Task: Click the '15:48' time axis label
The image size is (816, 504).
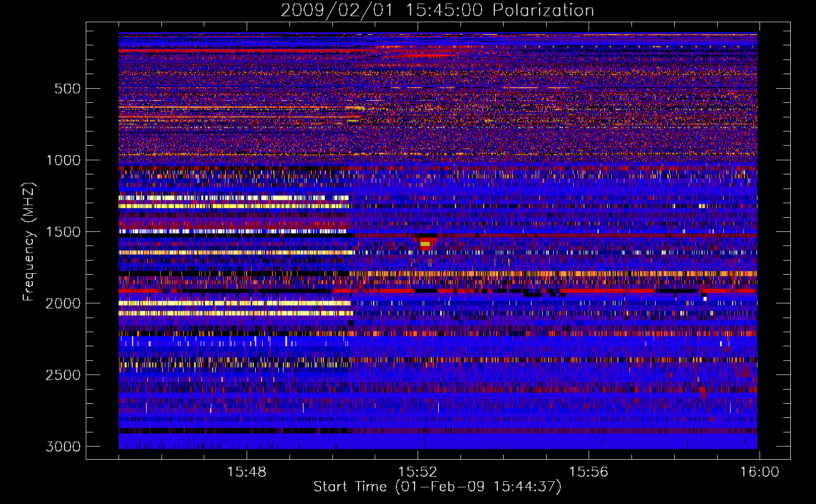Action: pos(247,472)
